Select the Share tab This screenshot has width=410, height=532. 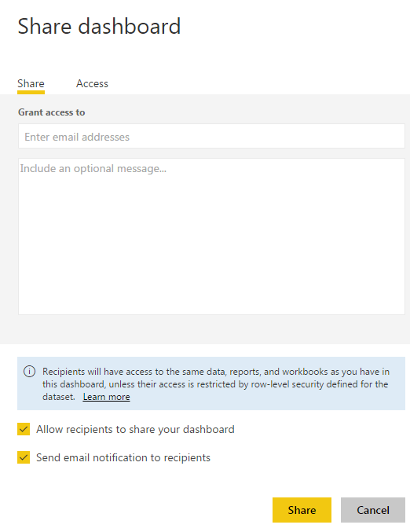pyautogui.click(x=31, y=83)
